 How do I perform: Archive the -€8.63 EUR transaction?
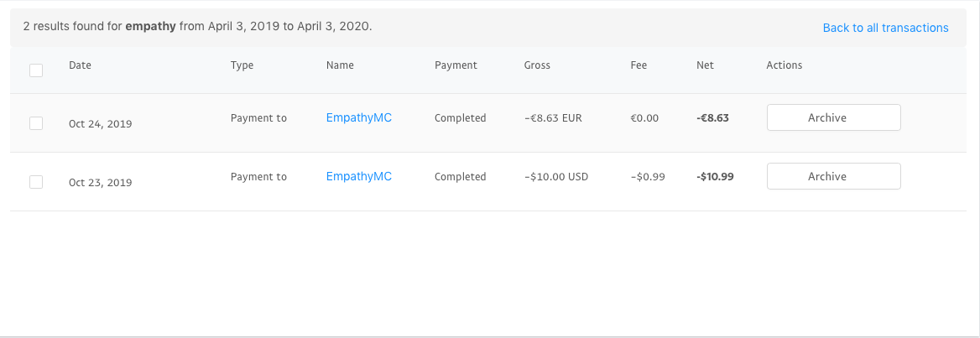coord(833,118)
